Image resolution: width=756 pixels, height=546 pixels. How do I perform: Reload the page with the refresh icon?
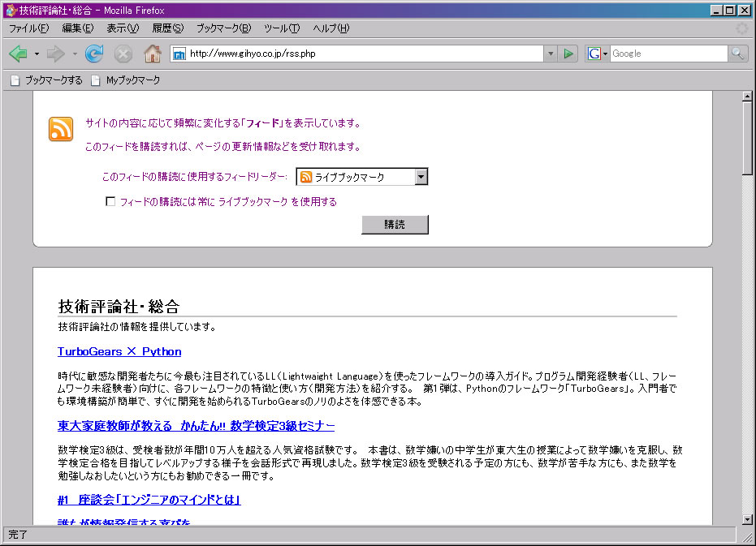(x=94, y=54)
